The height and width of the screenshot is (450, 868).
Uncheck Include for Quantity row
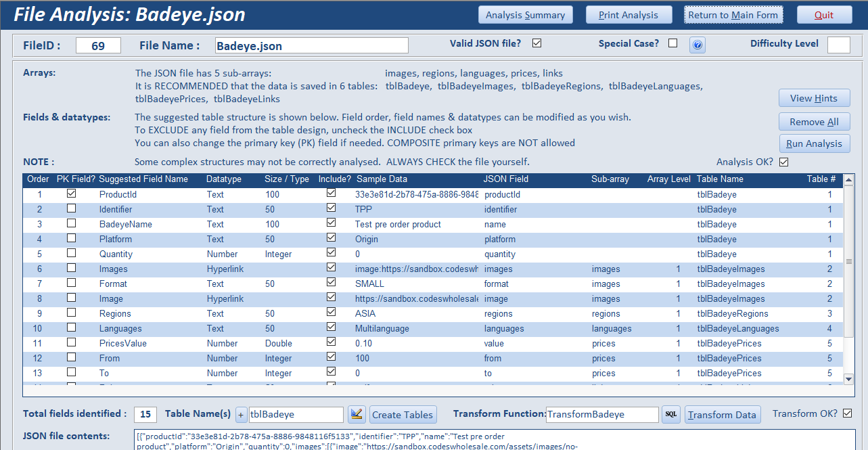331,253
